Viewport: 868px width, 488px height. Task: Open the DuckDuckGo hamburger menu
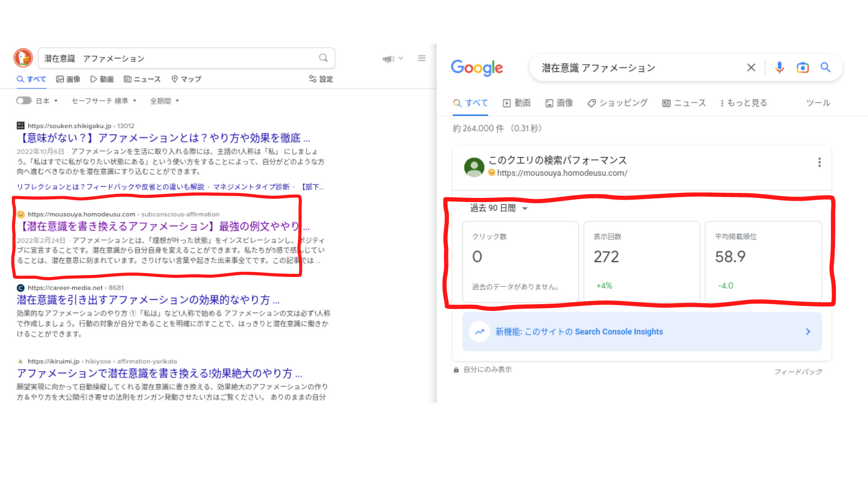tap(422, 58)
